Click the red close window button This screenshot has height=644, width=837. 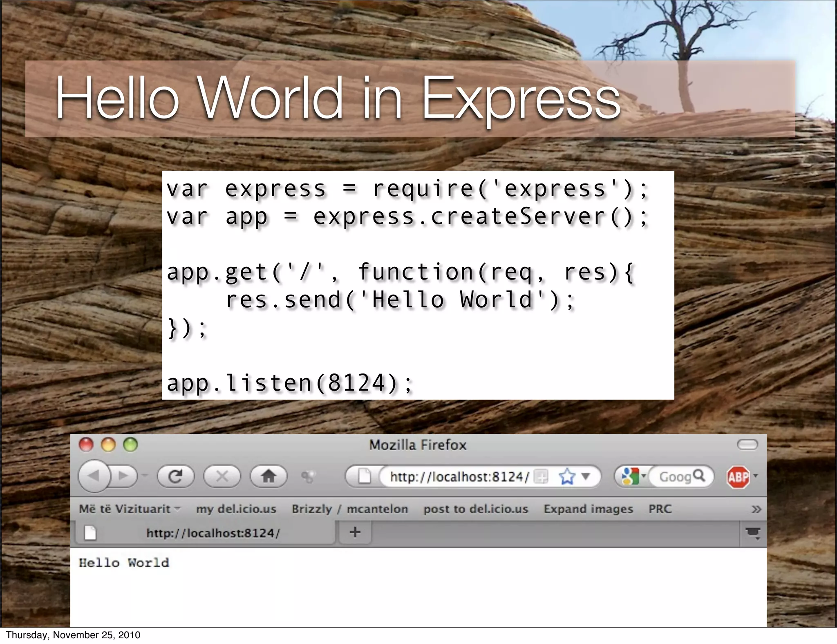[x=86, y=445]
